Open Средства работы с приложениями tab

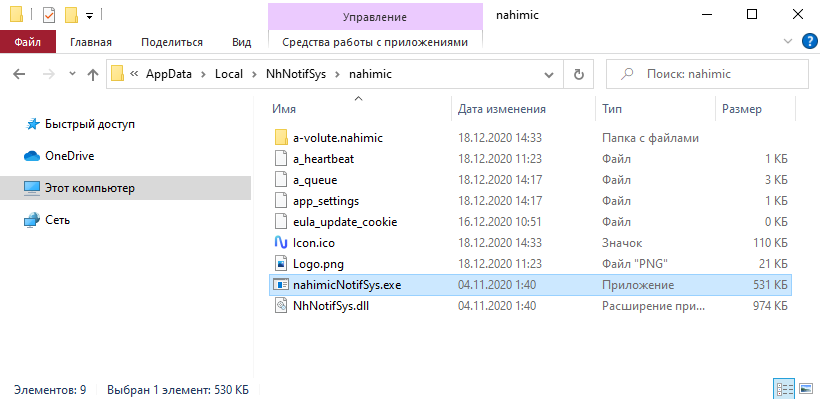click(375, 42)
